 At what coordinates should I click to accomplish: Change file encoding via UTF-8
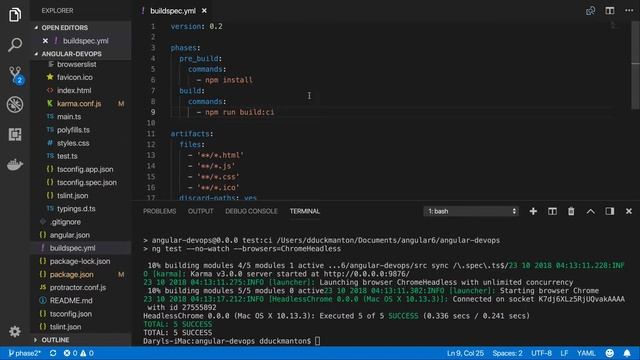(x=541, y=353)
